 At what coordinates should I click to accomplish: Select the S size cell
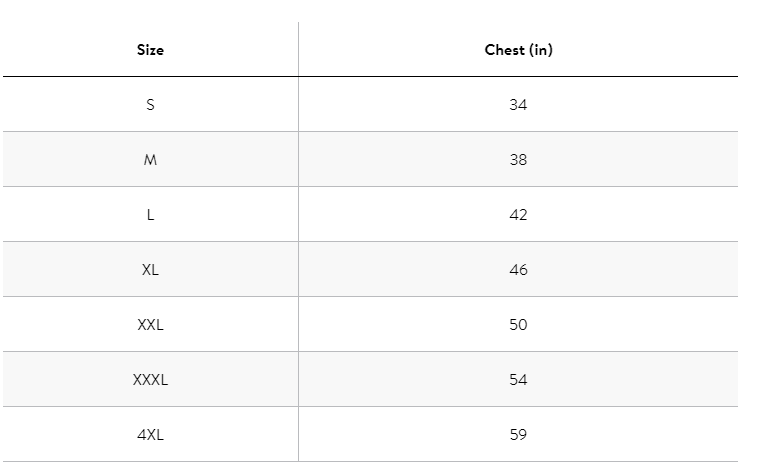(150, 105)
